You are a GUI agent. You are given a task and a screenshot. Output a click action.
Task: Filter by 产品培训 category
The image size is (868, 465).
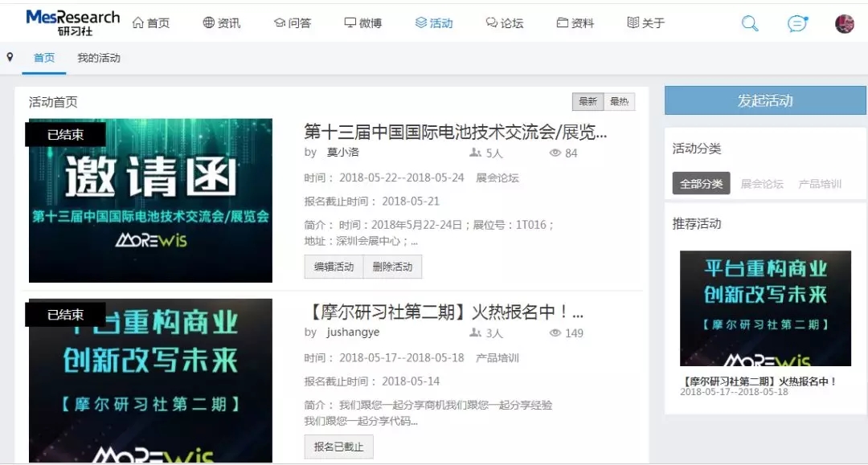[x=820, y=184]
